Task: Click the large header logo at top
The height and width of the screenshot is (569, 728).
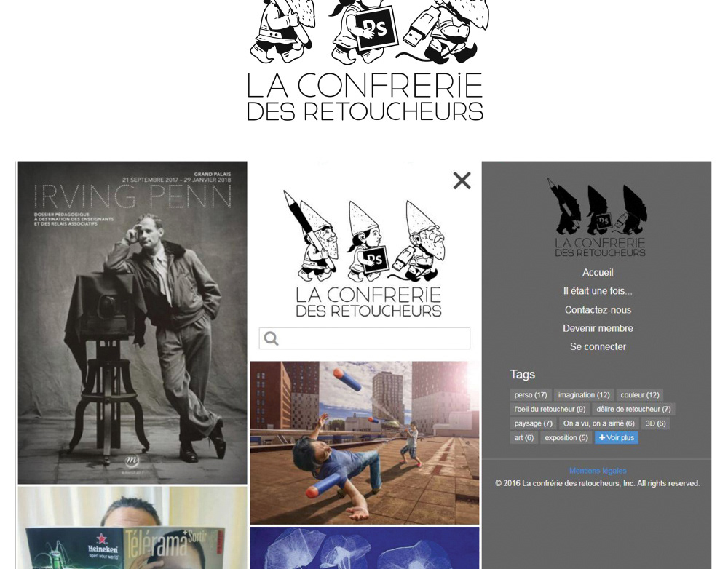Action: (x=365, y=61)
